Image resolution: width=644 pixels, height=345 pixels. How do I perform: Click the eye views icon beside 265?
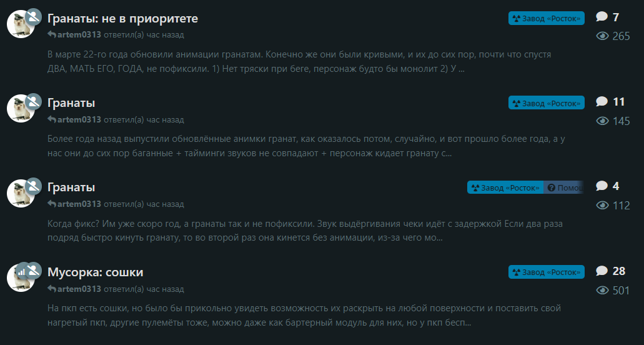[602, 36]
